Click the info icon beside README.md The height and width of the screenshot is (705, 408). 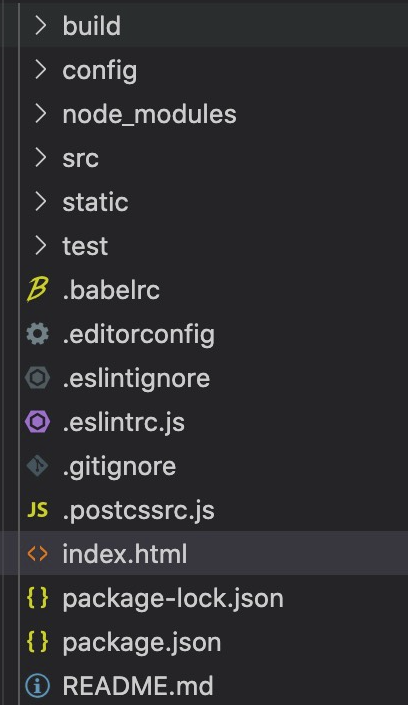click(x=37, y=686)
